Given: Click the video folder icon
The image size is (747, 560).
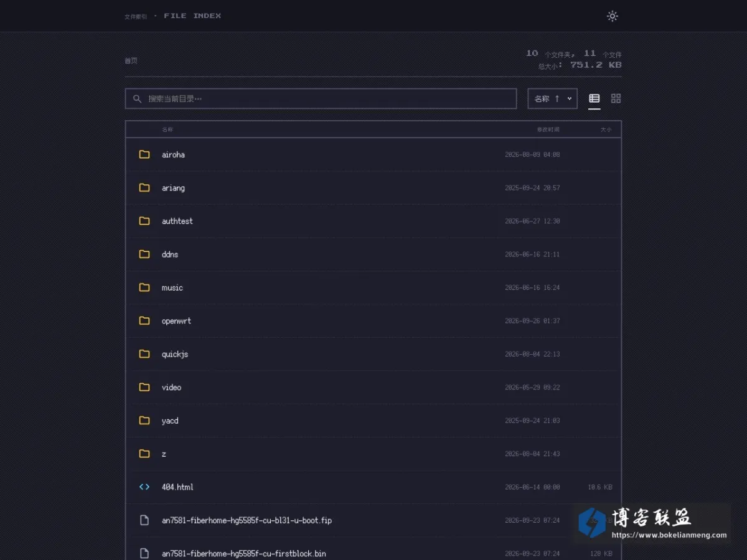Looking at the screenshot, I should [144, 387].
